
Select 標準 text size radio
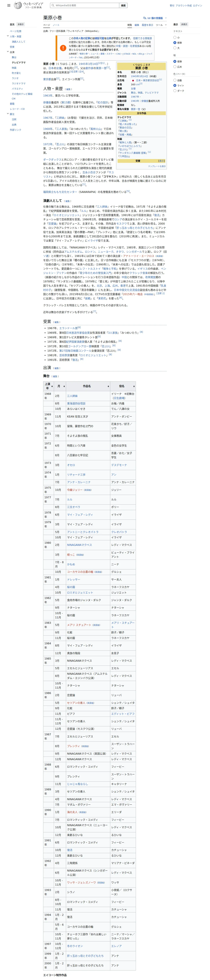pos(175,43)
